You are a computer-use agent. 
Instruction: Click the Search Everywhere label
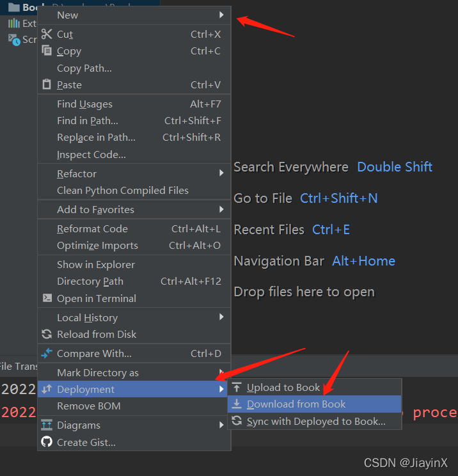click(x=291, y=167)
